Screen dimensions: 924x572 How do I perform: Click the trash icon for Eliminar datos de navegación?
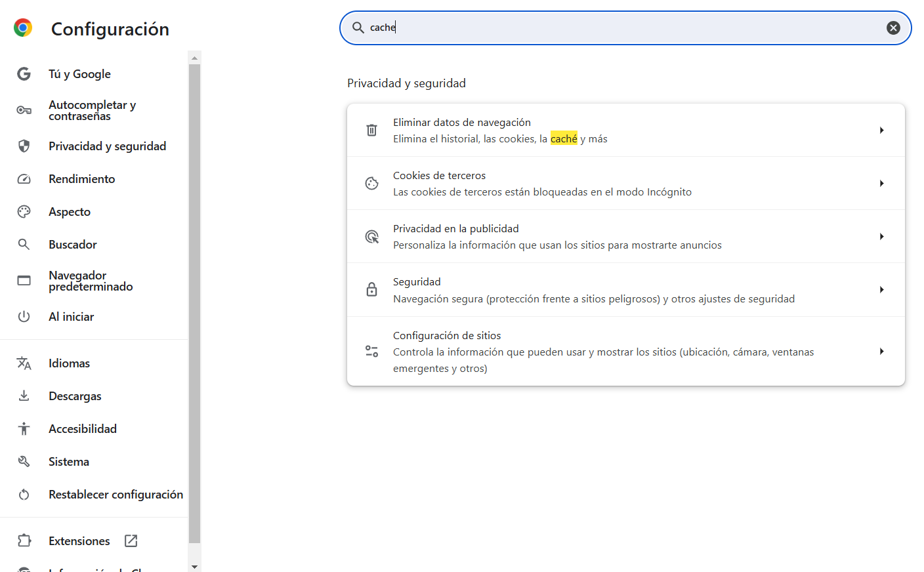pyautogui.click(x=371, y=130)
